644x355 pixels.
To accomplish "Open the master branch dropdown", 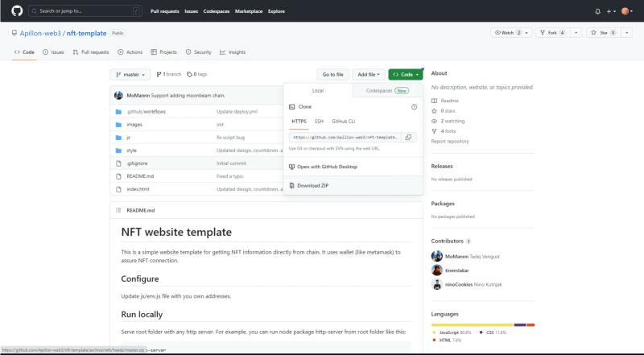I will tap(130, 74).
